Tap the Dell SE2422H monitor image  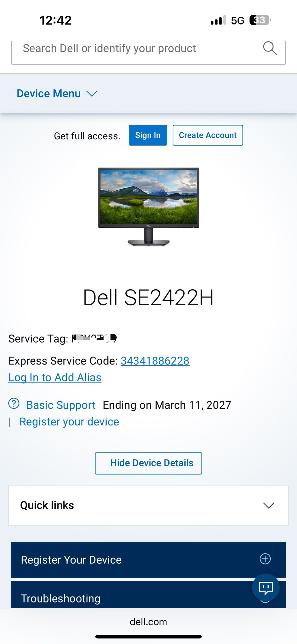(x=148, y=207)
